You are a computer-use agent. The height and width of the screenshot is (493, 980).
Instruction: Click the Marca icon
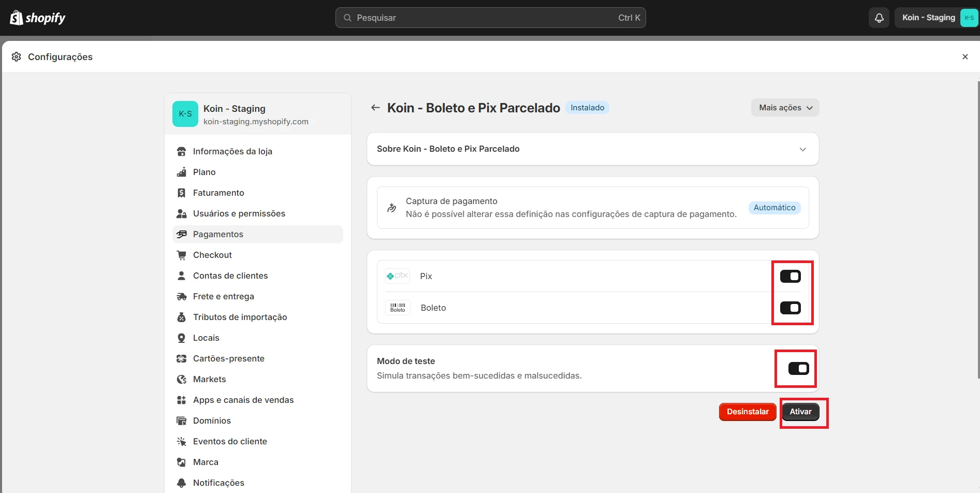pyautogui.click(x=181, y=462)
